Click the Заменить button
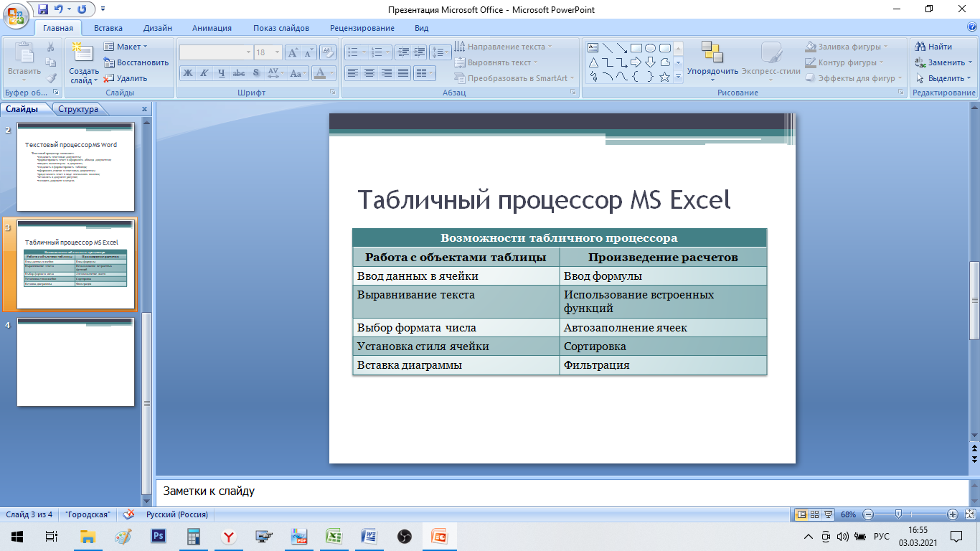This screenshot has width=980, height=551. [940, 62]
